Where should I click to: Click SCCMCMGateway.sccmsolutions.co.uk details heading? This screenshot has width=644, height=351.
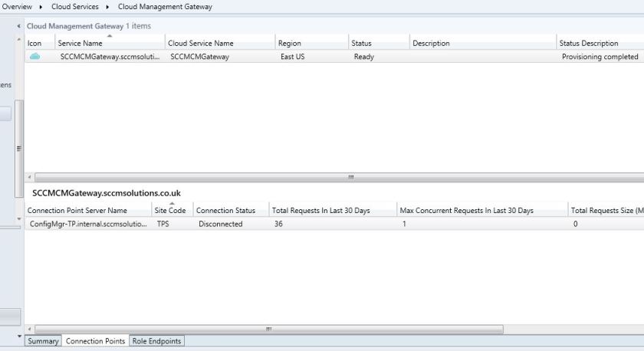tap(107, 193)
